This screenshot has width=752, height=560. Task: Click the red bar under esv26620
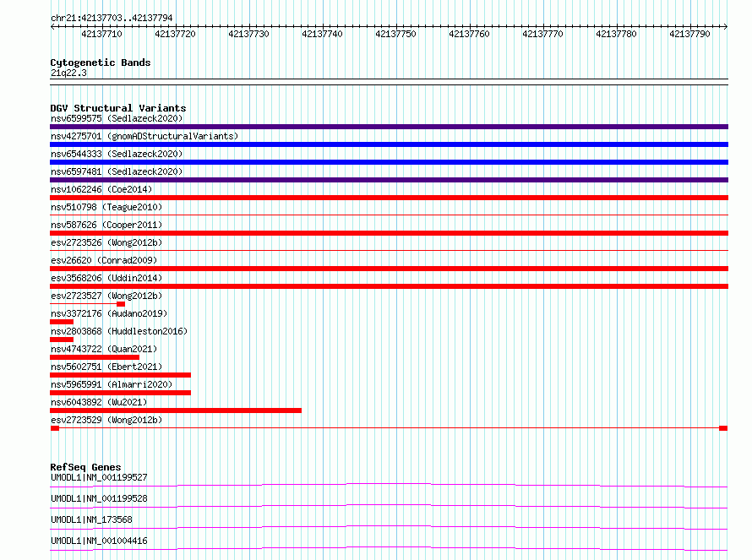[x=389, y=269]
